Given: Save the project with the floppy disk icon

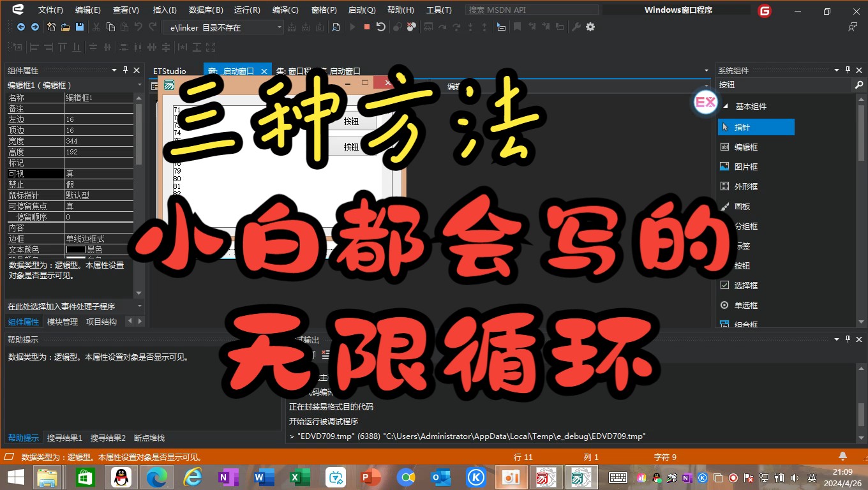Looking at the screenshot, I should [x=80, y=27].
